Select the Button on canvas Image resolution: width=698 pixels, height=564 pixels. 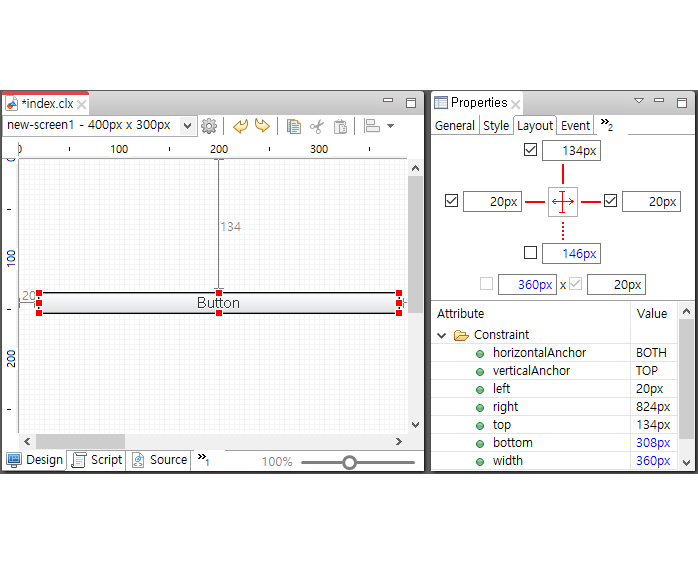tap(219, 303)
